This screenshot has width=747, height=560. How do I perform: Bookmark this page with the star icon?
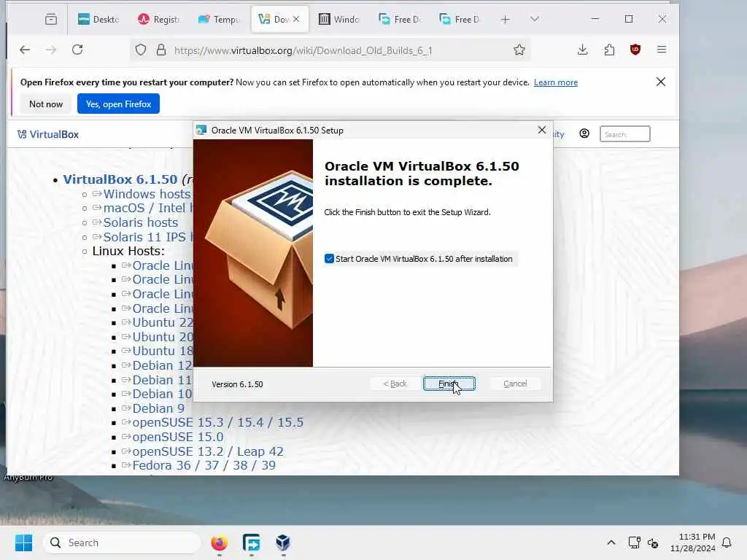coord(519,50)
